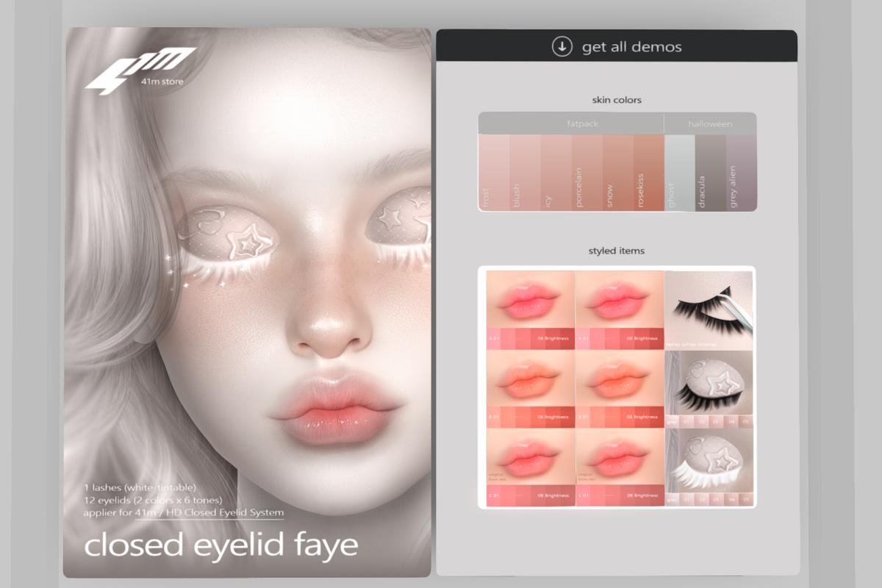Select the grey alien swatch
The height and width of the screenshot is (588, 882).
[741, 173]
